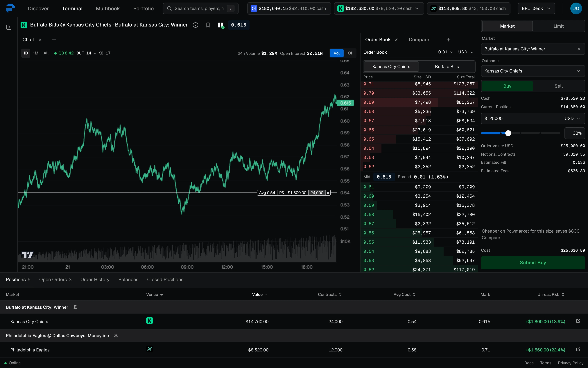The image size is (588, 368).
Task: Unpin the Eagles @ Cowboys Moneyline group
Action: point(116,336)
